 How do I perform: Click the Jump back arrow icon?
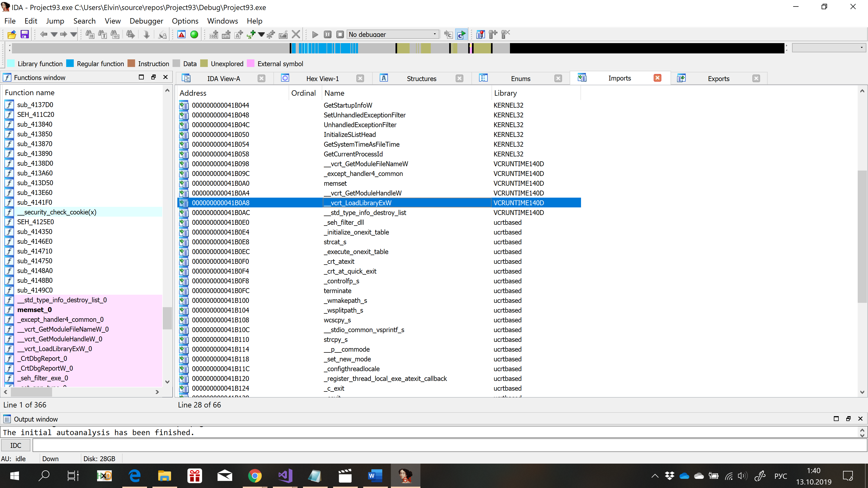[43, 34]
